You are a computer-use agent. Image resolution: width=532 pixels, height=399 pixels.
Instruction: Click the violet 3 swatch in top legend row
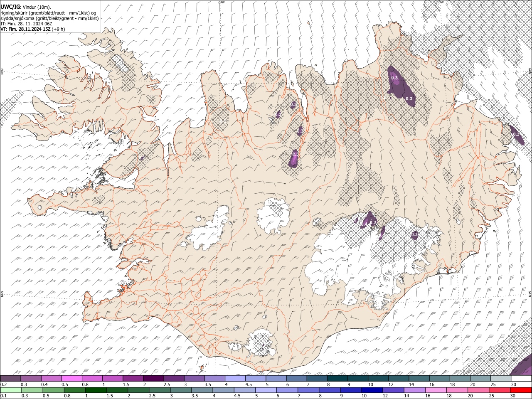pyautogui.click(x=195, y=379)
